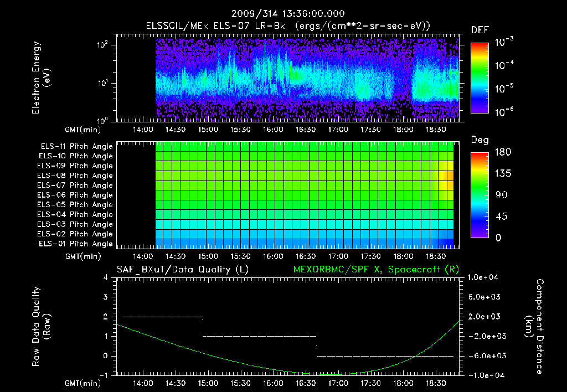Click the 6.0e+03 right axis value

click(484, 297)
